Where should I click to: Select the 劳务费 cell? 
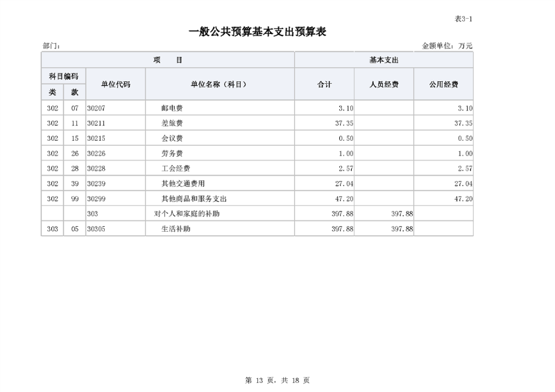click(x=171, y=153)
